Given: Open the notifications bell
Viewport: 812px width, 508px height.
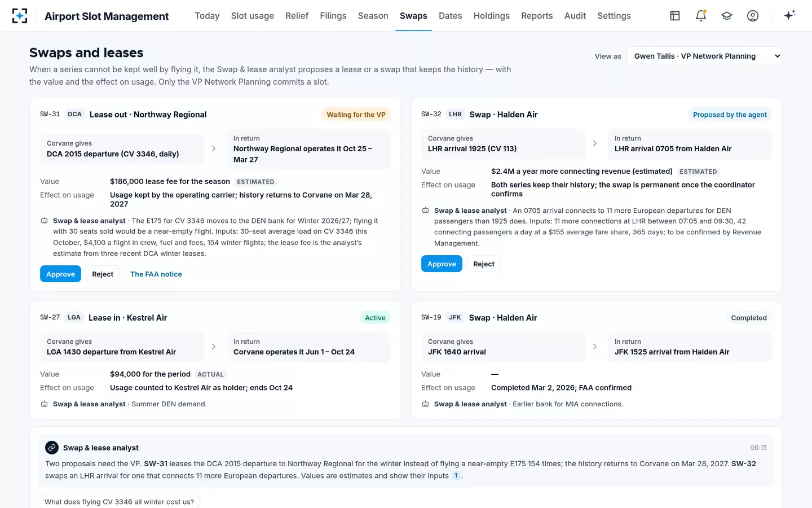Looking at the screenshot, I should pyautogui.click(x=701, y=16).
